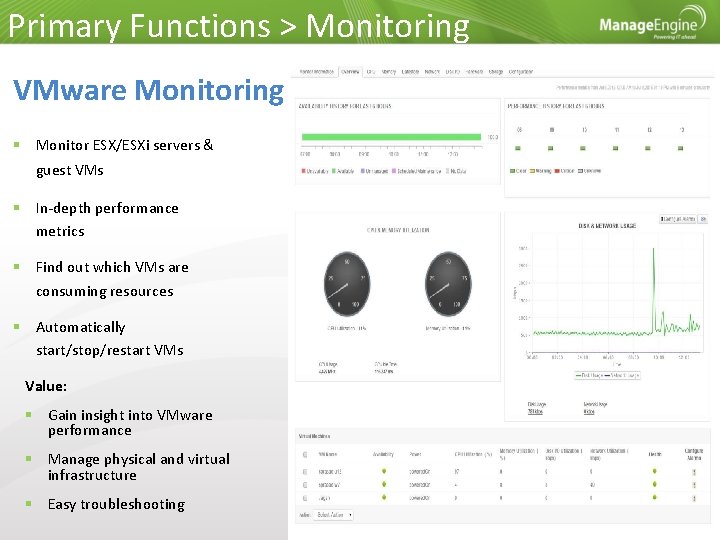
Task: Click the memory utilization gauge
Action: [448, 283]
